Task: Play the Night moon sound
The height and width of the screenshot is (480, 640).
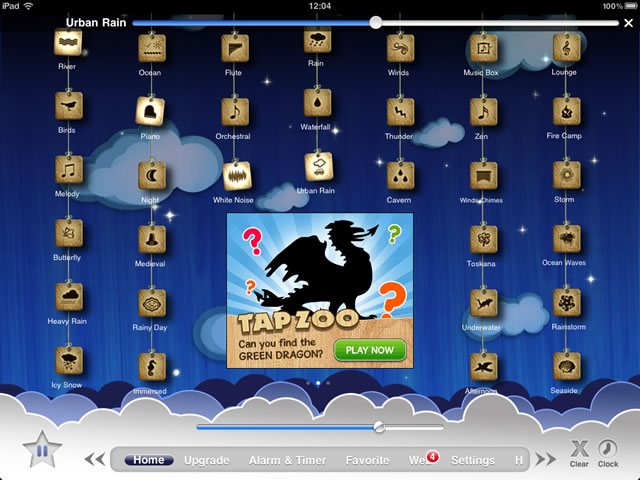Action: (x=152, y=176)
